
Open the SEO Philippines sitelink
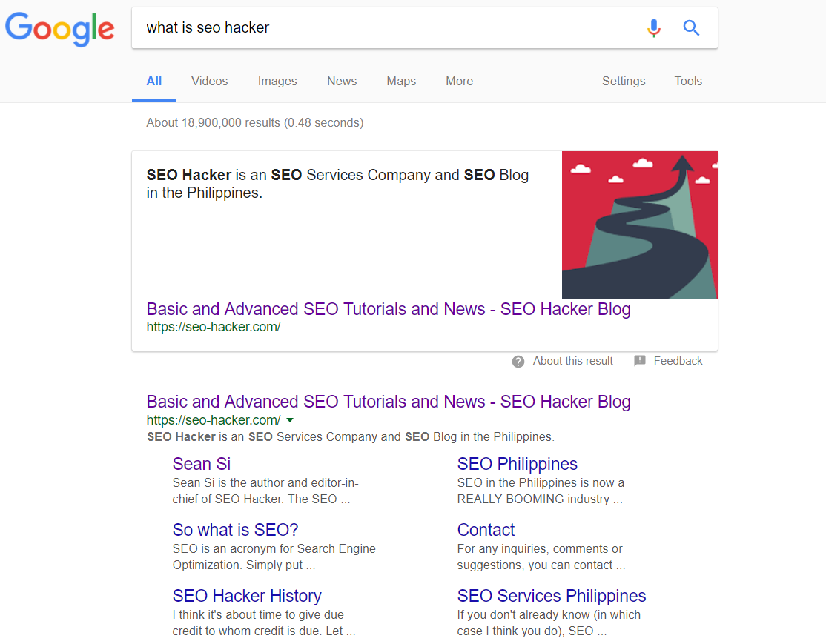518,464
